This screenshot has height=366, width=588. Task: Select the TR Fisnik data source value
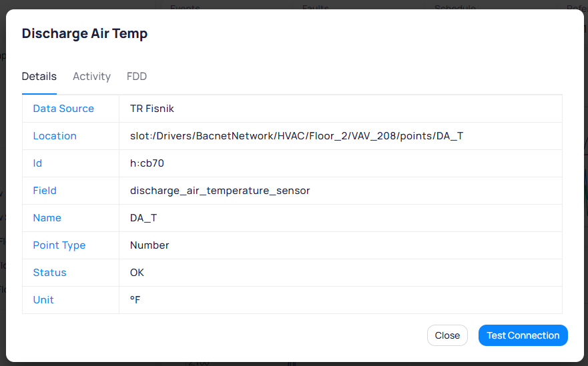point(152,109)
